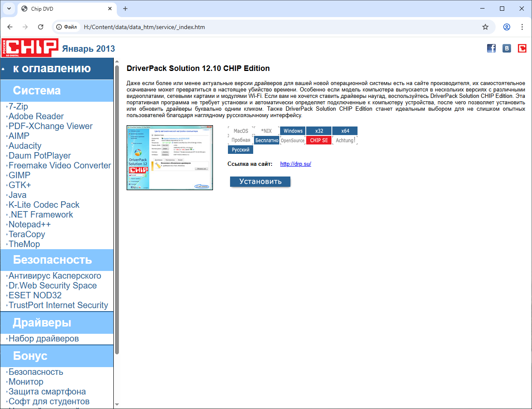Click the Achtung! tag
The image size is (532, 409).
(345, 140)
